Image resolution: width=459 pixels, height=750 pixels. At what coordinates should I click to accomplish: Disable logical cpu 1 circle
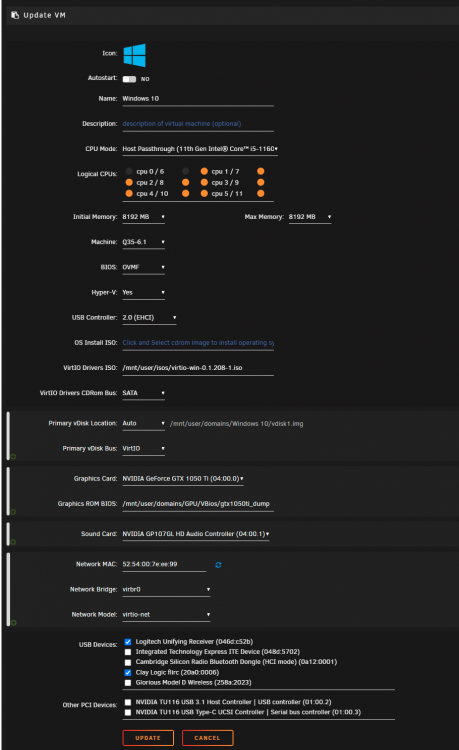point(204,171)
